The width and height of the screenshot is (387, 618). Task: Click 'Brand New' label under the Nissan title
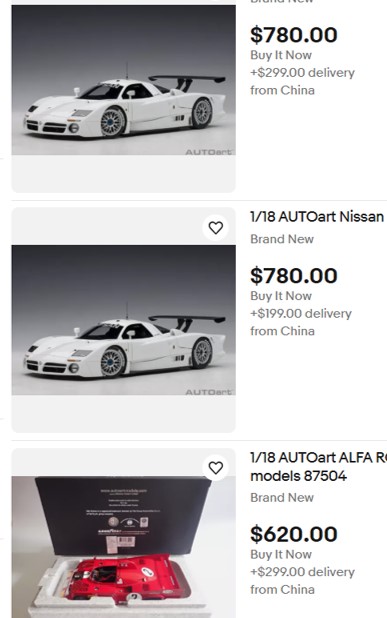tap(282, 239)
